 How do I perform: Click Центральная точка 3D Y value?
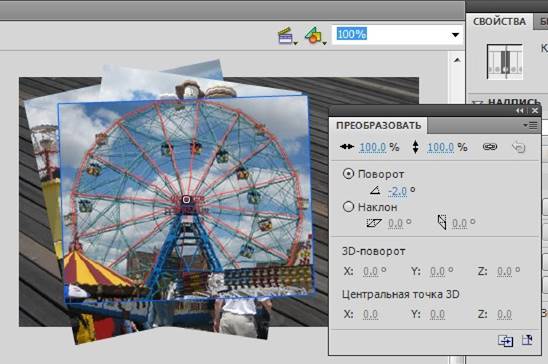[x=438, y=315]
